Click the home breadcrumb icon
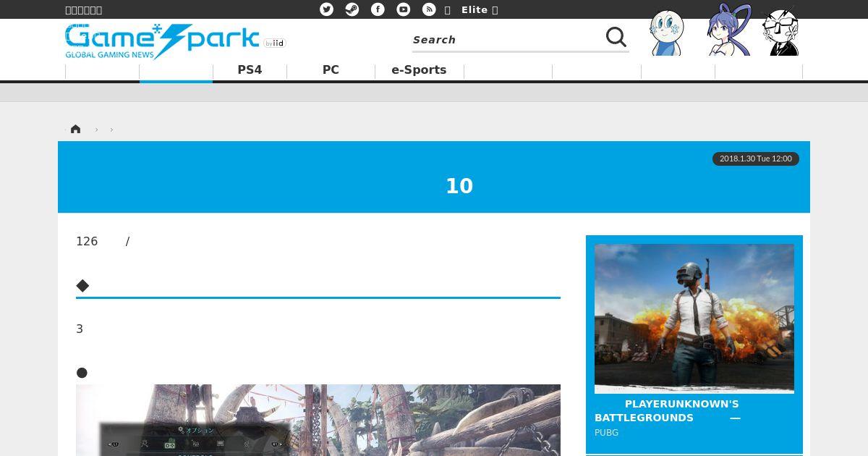Screen dimensions: 868x456 [x=75, y=129]
